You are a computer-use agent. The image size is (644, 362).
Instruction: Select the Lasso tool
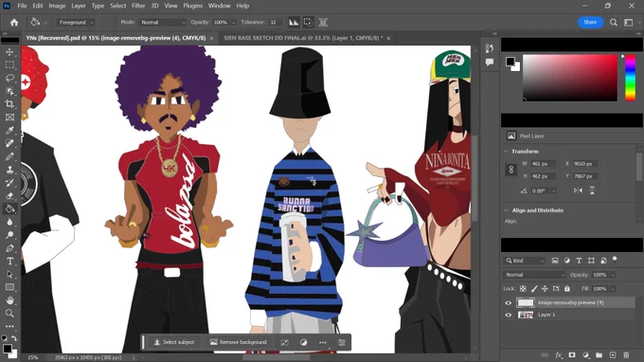[x=9, y=78]
